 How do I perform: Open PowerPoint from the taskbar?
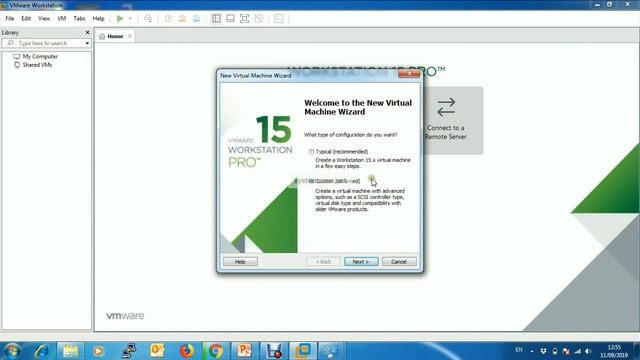244,351
